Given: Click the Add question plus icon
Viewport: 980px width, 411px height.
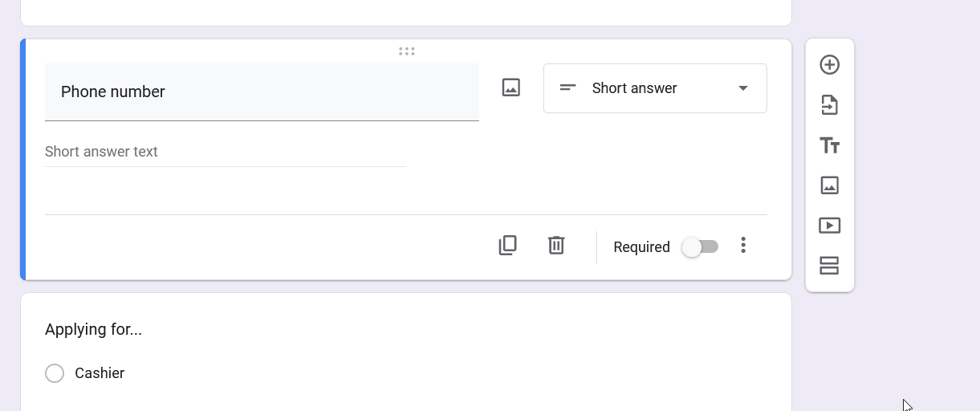Looking at the screenshot, I should (829, 65).
